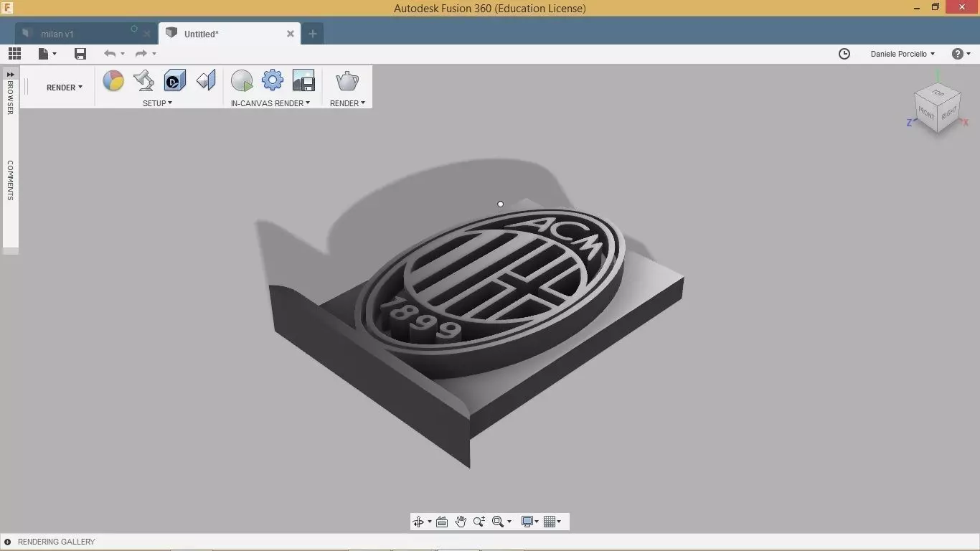980x551 pixels.
Task: Select the Decal tool
Action: click(175, 80)
